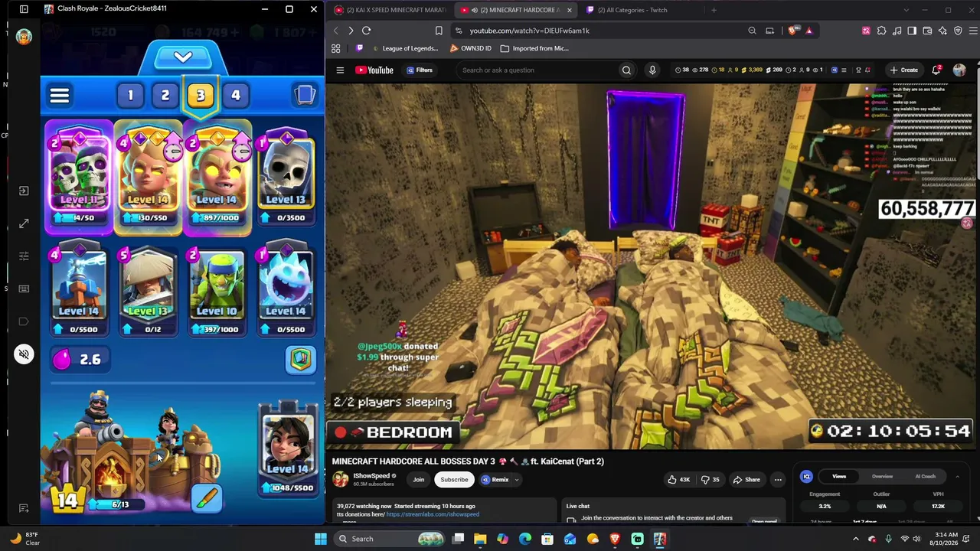The height and width of the screenshot is (551, 980).
Task: Subscribe to IShowSpeed
Action: point(454,480)
